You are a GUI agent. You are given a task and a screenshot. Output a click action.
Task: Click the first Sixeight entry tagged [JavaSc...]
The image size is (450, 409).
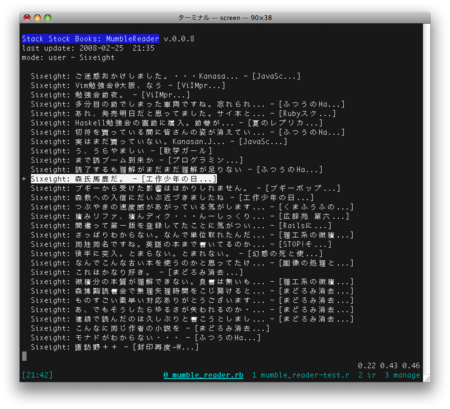click(166, 76)
